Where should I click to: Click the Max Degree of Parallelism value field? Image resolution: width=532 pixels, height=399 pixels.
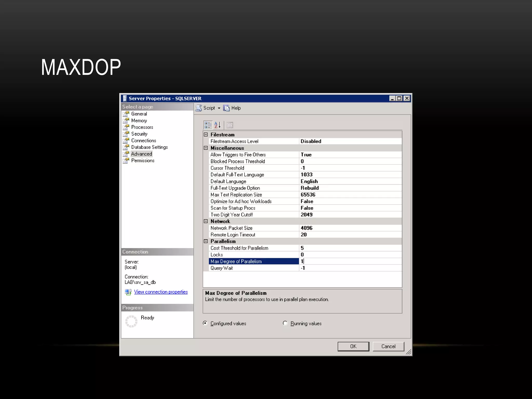click(x=350, y=261)
